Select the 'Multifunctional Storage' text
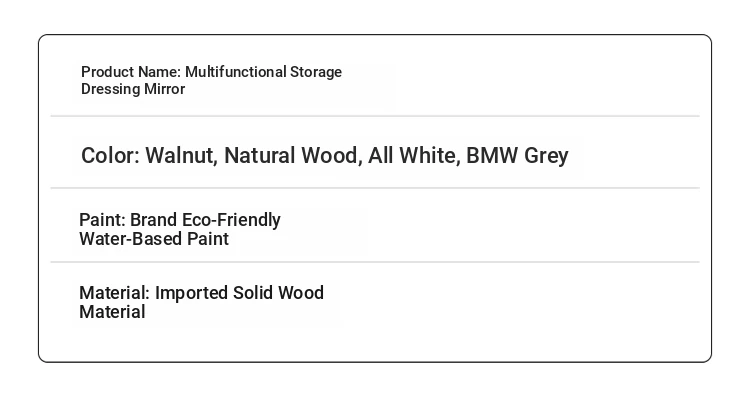Viewport: 750px width, 398px height. point(263,72)
